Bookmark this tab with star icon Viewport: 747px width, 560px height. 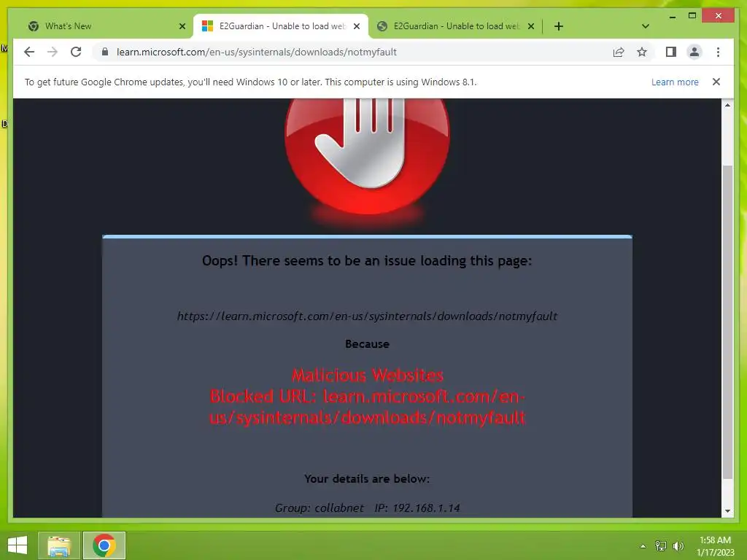pyautogui.click(x=642, y=52)
